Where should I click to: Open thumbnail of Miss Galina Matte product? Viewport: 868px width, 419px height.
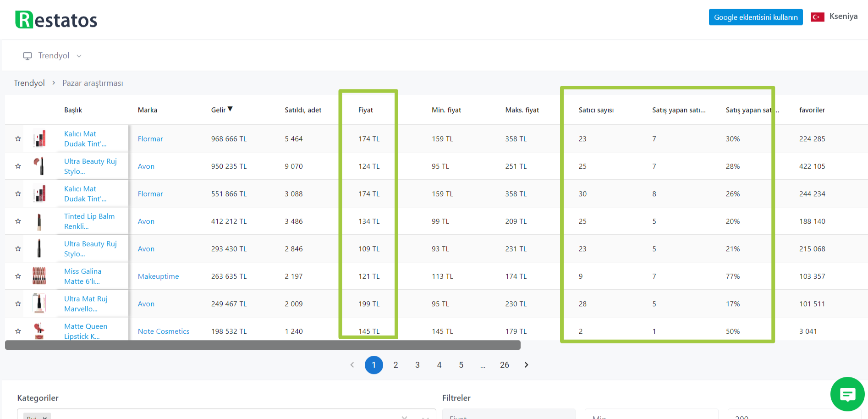tap(40, 276)
